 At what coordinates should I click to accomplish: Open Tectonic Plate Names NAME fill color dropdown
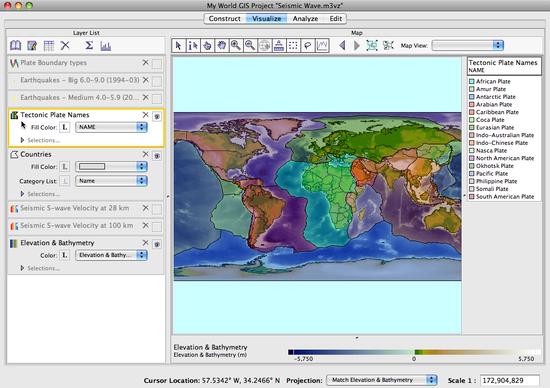tap(112, 127)
